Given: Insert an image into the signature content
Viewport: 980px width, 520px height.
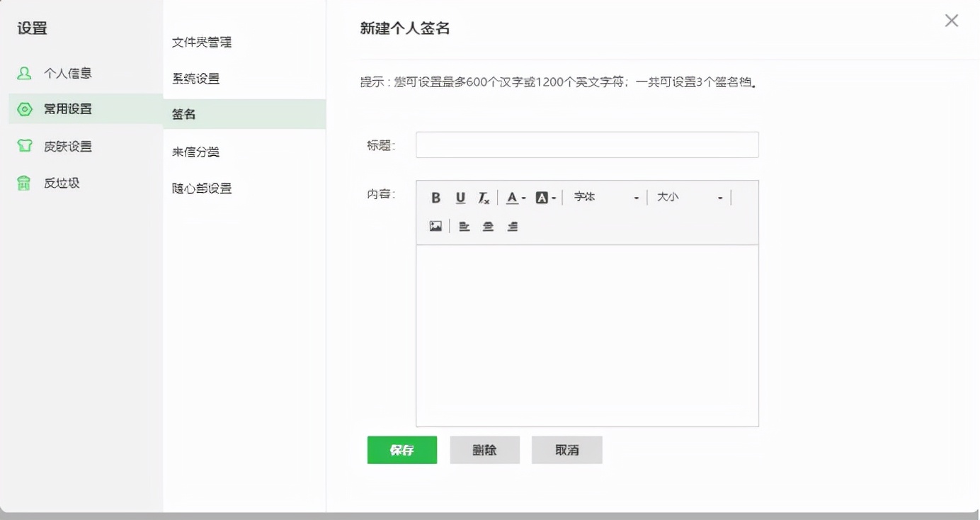Looking at the screenshot, I should click(x=435, y=225).
